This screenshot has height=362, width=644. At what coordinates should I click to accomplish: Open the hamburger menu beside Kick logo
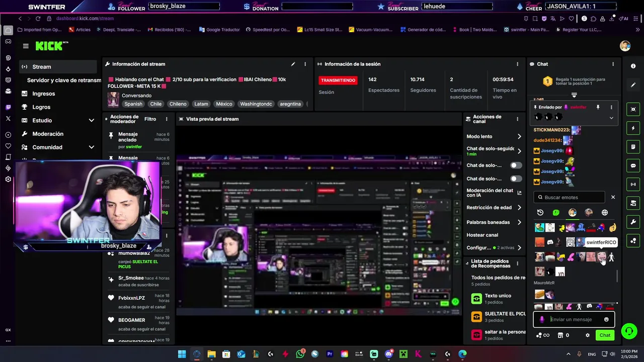pyautogui.click(x=26, y=46)
